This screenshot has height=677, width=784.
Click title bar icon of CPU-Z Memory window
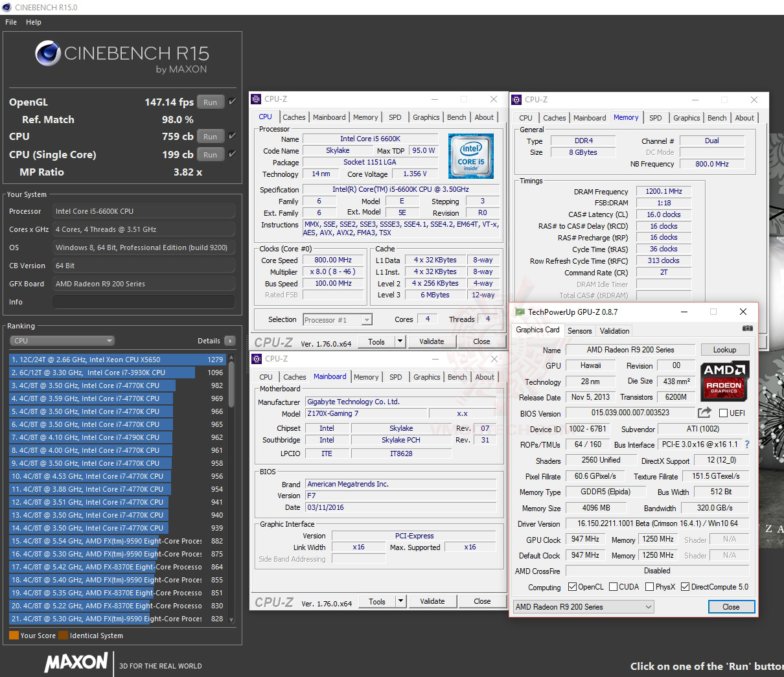516,100
